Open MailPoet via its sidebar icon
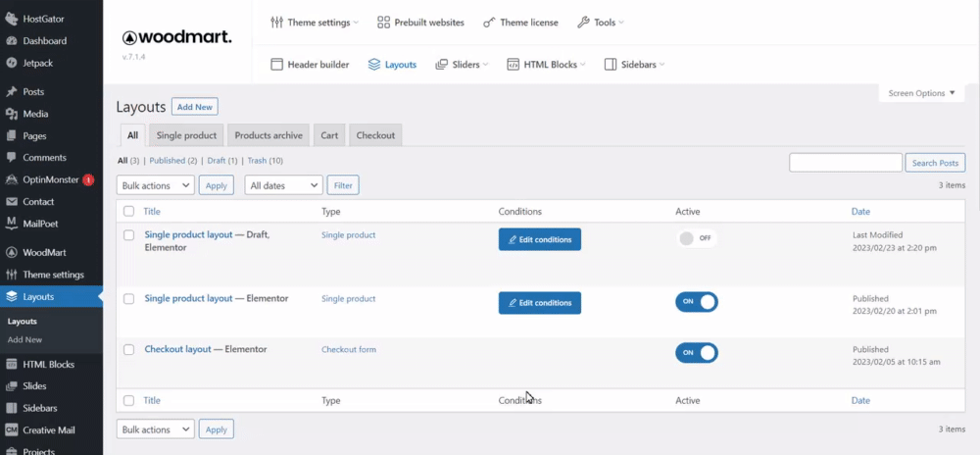Screen dimensions: 980x455 pyautogui.click(x=11, y=224)
